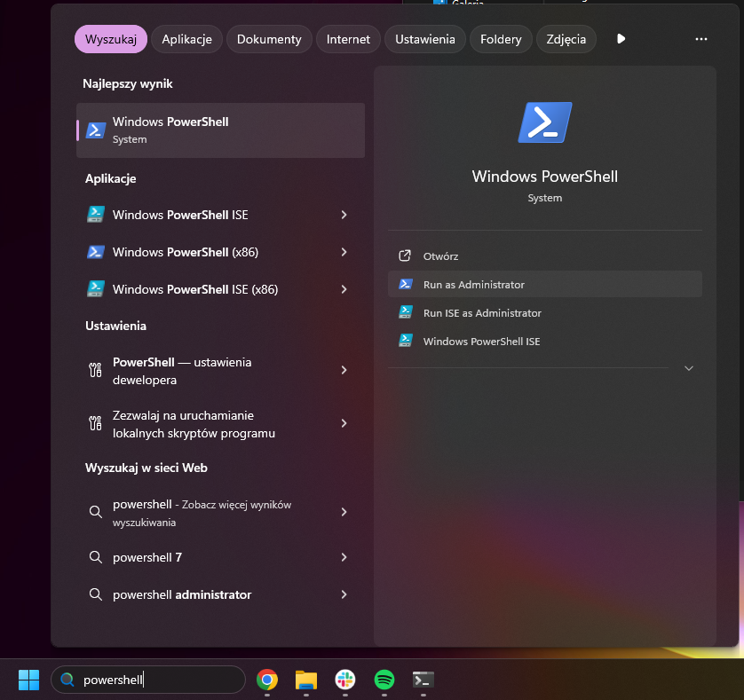The width and height of the screenshot is (744, 700).
Task: Switch to the Ustawienia tab
Action: [x=425, y=39]
